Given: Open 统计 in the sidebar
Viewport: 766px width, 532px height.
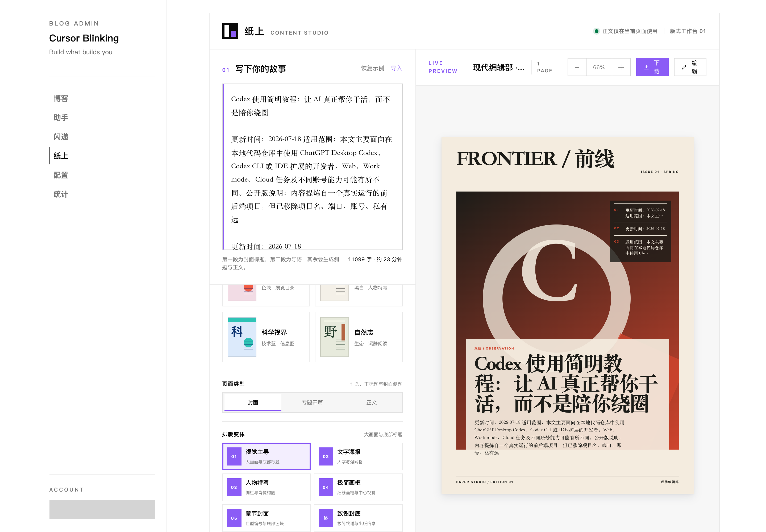Looking at the screenshot, I should pos(61,194).
